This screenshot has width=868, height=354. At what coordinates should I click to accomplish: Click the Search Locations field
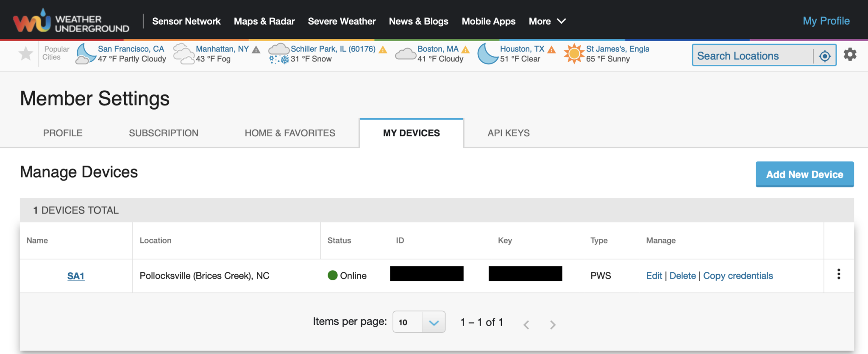coord(752,56)
